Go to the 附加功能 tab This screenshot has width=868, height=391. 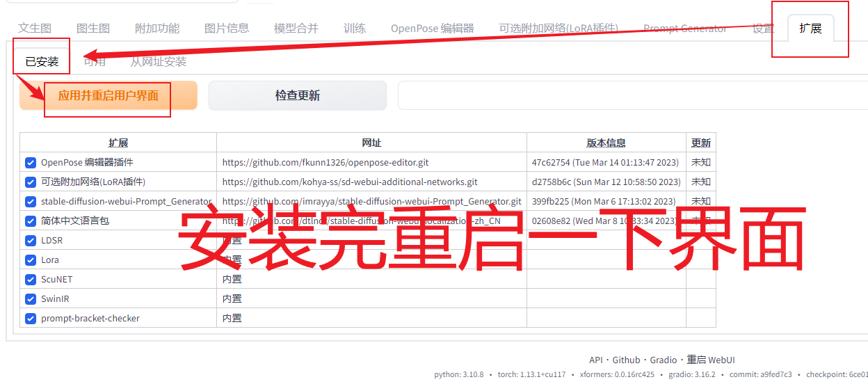(x=157, y=29)
